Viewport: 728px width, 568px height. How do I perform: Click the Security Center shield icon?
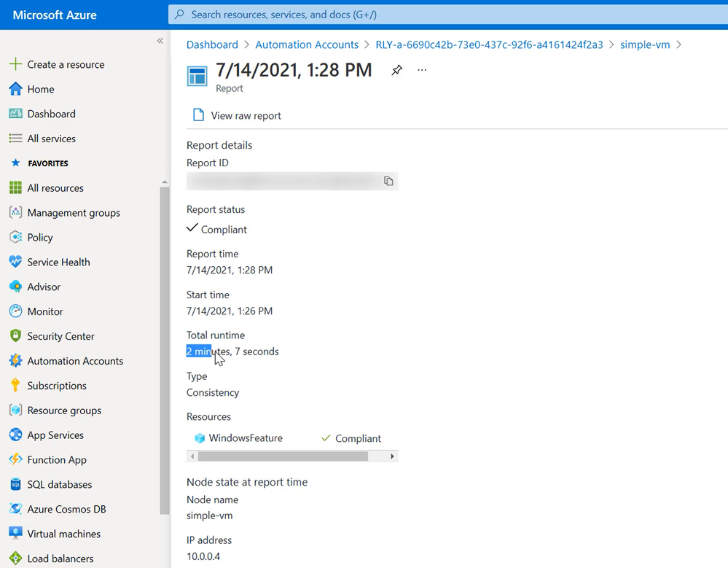pos(15,336)
